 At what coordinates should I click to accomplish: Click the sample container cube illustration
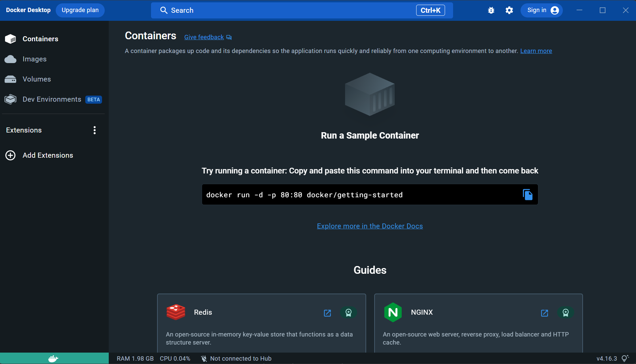[x=370, y=95]
